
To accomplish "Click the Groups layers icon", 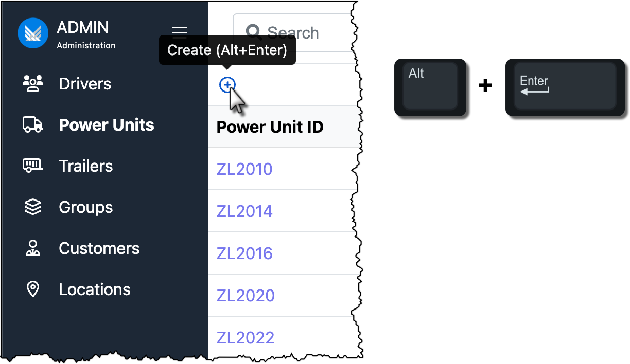I will click(33, 207).
